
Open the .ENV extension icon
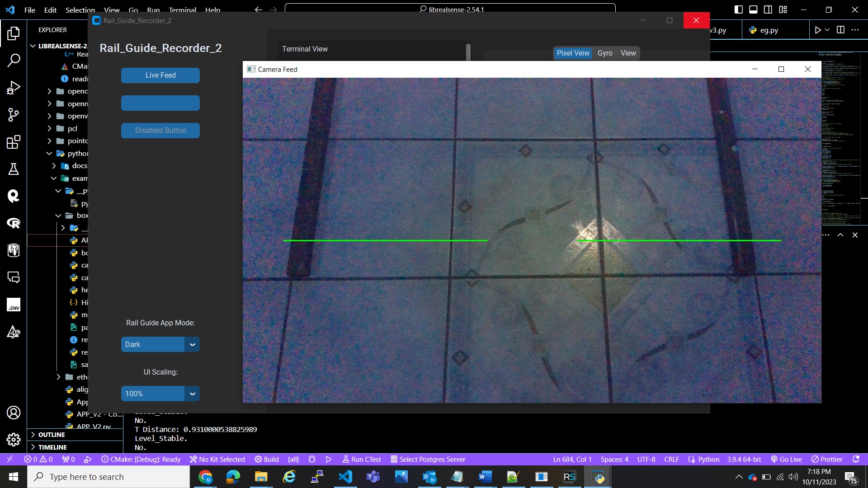[x=14, y=305]
